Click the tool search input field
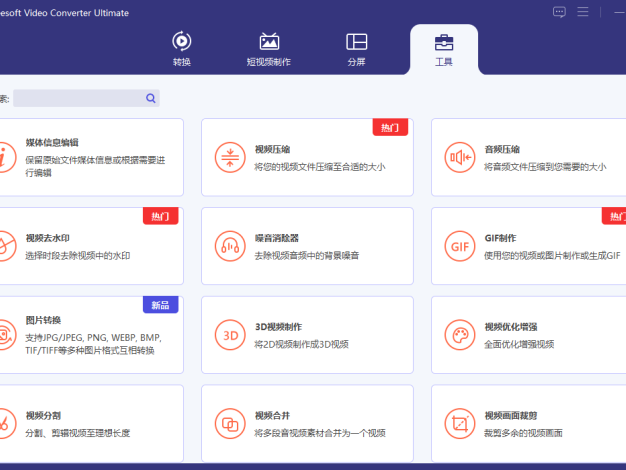The image size is (626, 470). tap(78, 98)
